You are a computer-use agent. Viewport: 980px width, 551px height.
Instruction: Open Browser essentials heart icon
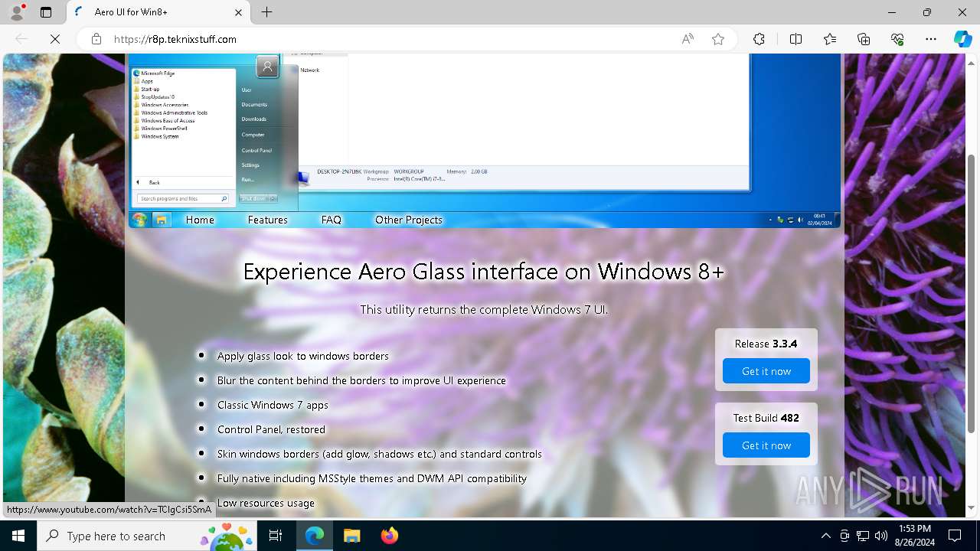(x=897, y=39)
